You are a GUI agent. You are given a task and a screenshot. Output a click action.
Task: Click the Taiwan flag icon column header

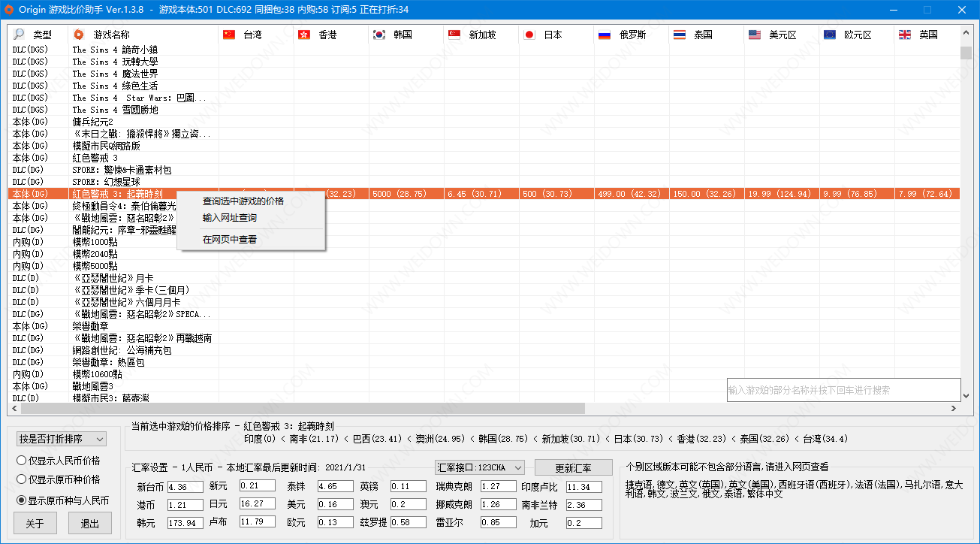pyautogui.click(x=230, y=35)
